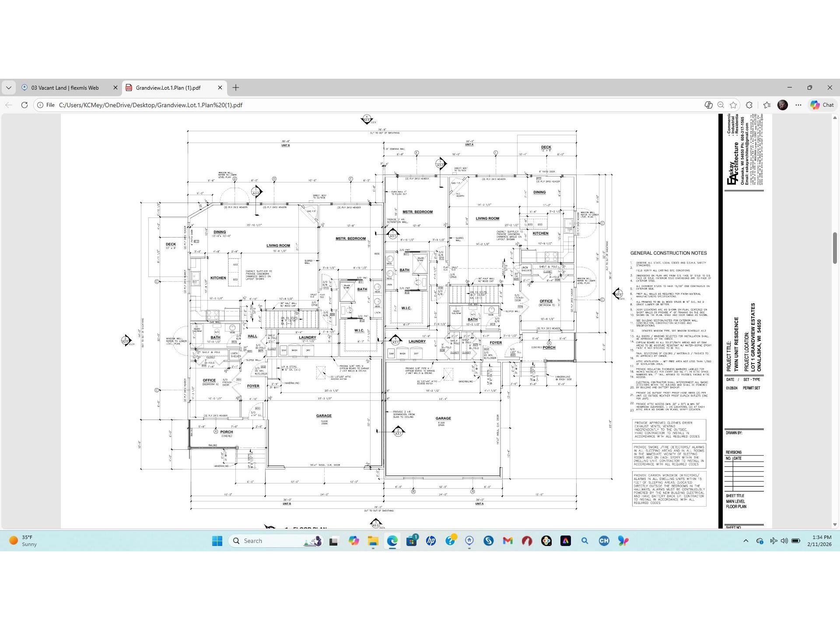Refresh the PDF page

point(24,105)
